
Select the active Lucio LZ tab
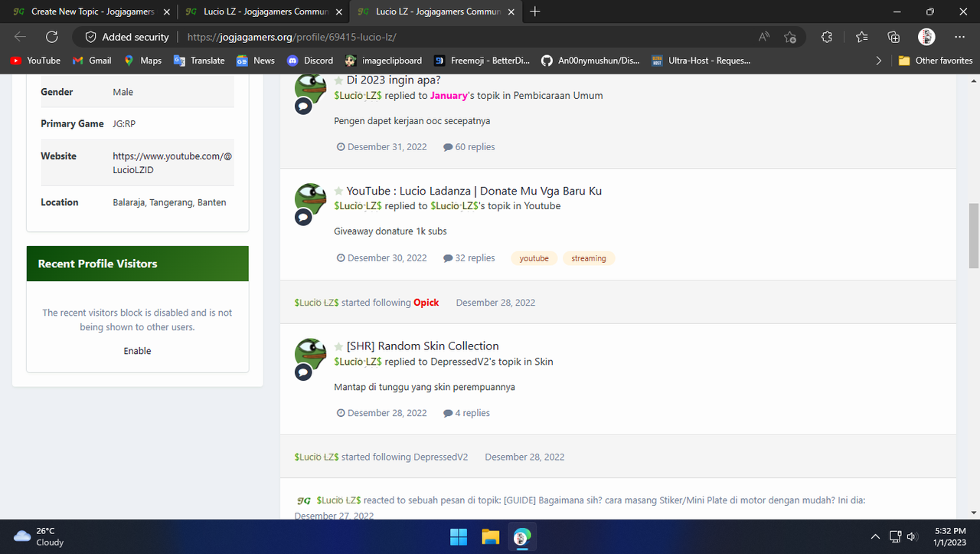tap(435, 12)
